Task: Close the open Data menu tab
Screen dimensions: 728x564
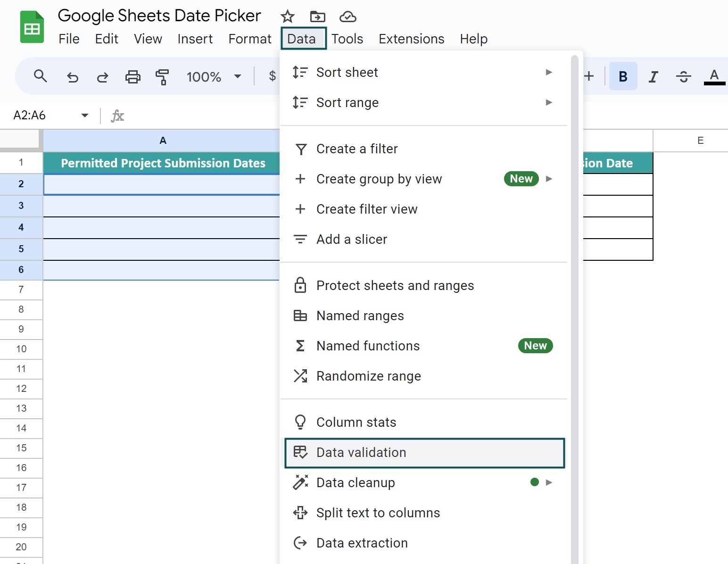Action: click(x=303, y=38)
